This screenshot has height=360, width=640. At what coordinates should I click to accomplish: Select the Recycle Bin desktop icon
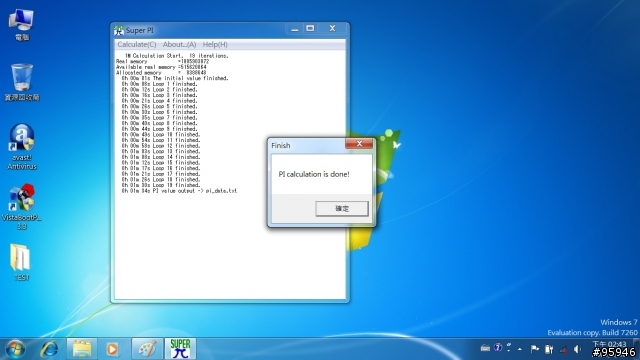click(x=22, y=82)
